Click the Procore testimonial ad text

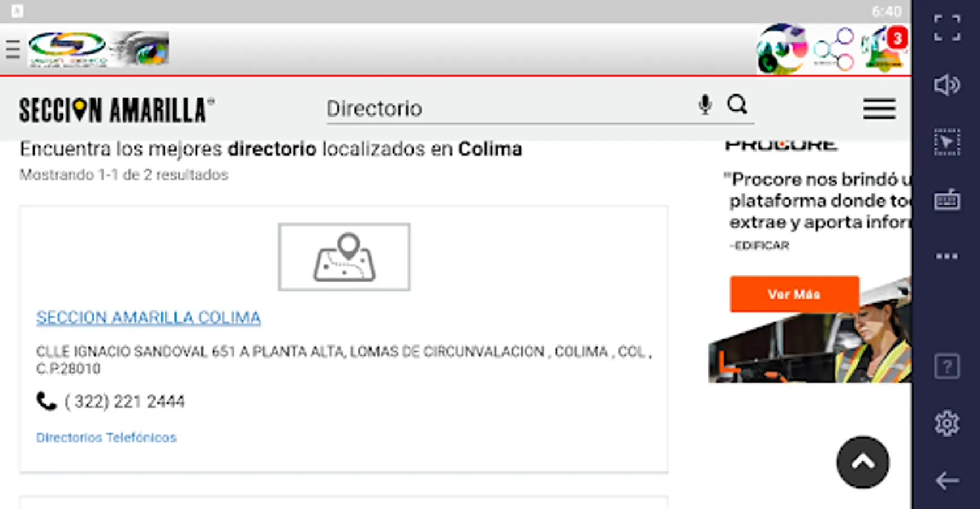click(817, 201)
